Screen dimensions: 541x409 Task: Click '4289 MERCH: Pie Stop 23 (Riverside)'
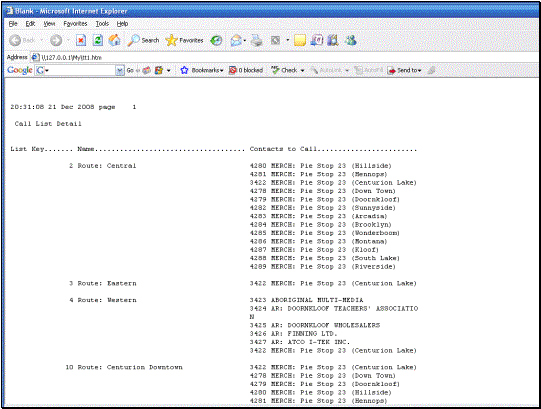[323, 266]
